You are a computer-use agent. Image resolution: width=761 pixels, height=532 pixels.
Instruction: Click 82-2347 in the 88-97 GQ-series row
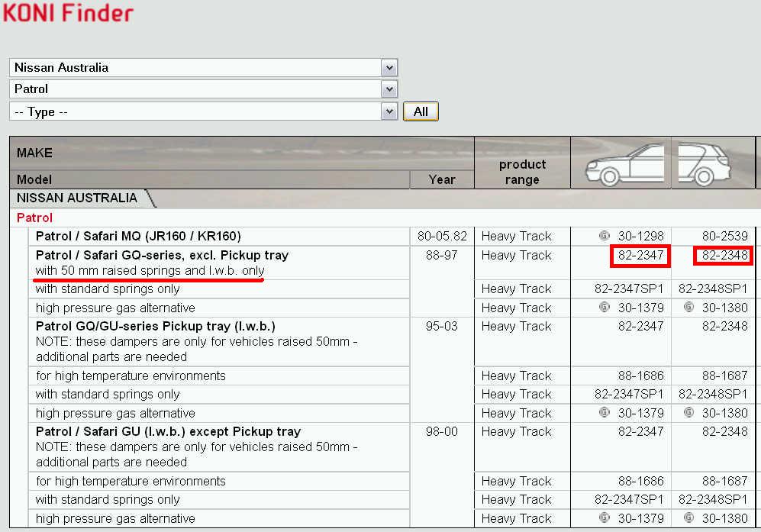coord(640,256)
